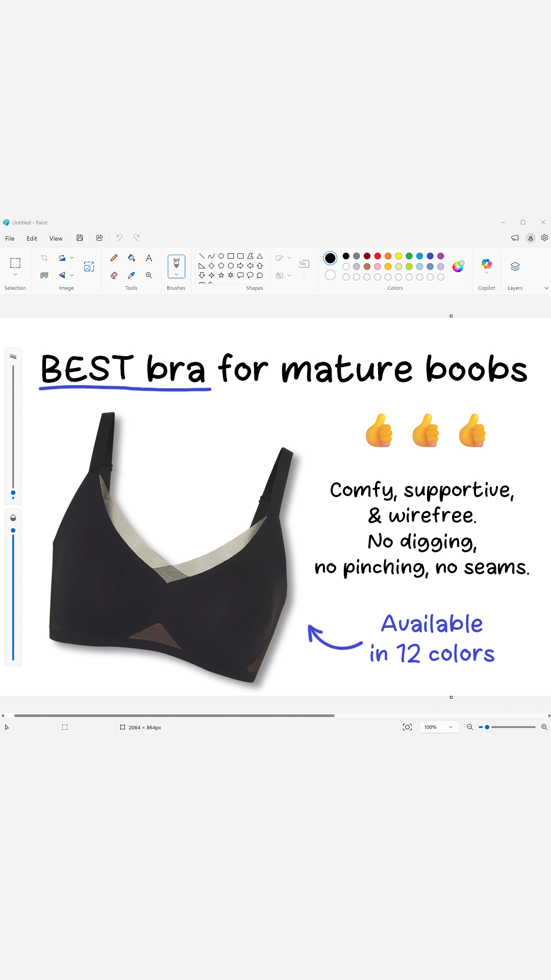
Task: Select the Magnifier tool
Action: [149, 275]
